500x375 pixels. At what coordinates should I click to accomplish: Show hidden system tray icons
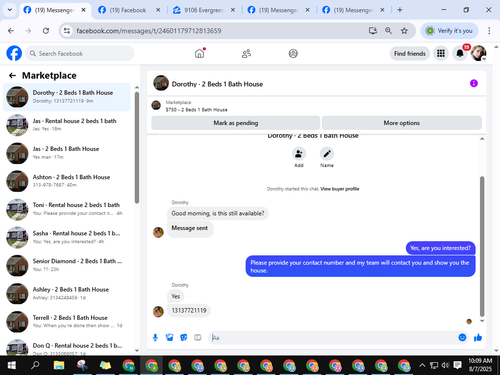[x=422, y=365]
